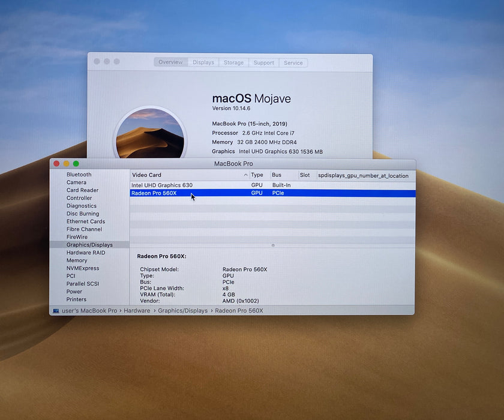Click the Slot column header
The image size is (504, 420).
click(307, 175)
